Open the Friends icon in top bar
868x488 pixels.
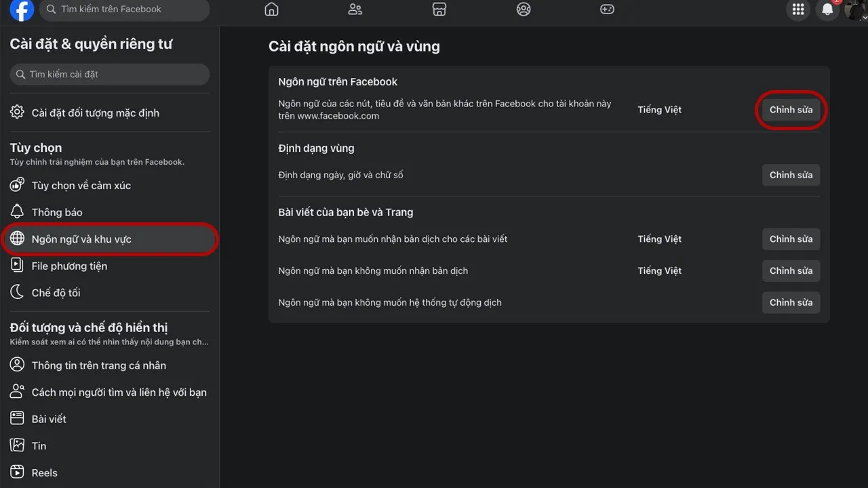[355, 9]
